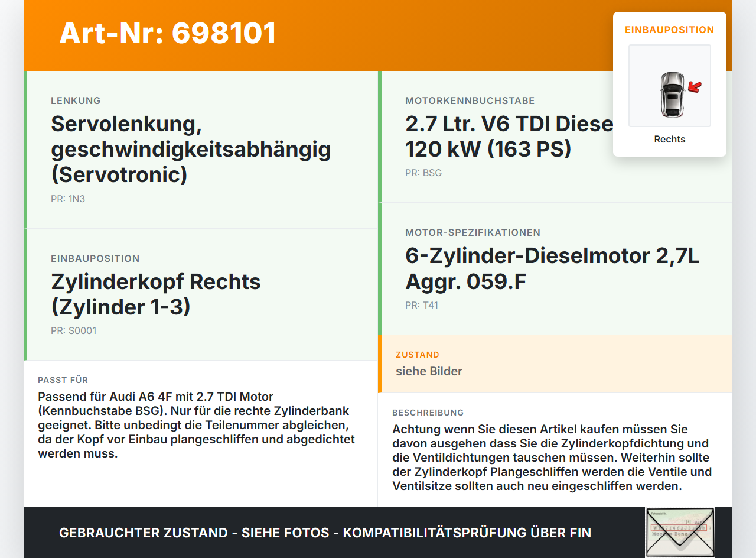Click the EINBAUPOSITION label above Zylinderkopf Rechts

tap(95, 259)
